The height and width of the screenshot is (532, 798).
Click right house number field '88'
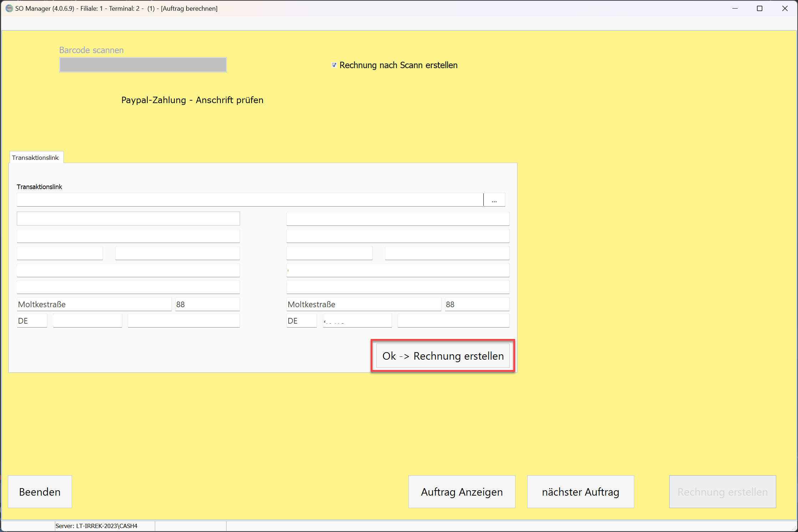coord(477,304)
